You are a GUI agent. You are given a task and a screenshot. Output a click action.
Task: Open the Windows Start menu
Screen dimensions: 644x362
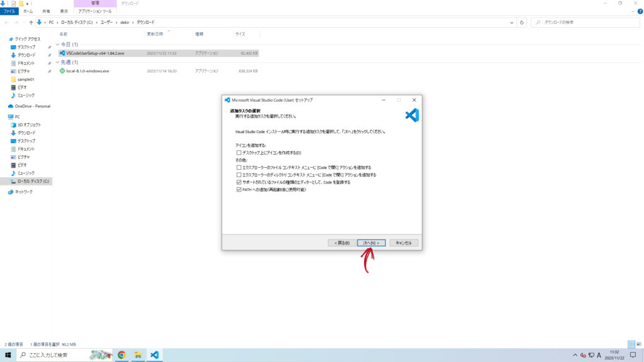8,355
